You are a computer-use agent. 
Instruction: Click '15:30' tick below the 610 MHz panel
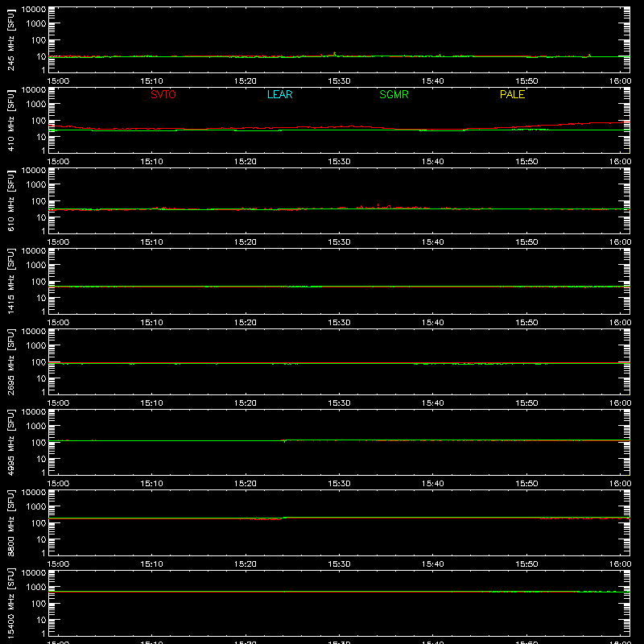pos(339,242)
